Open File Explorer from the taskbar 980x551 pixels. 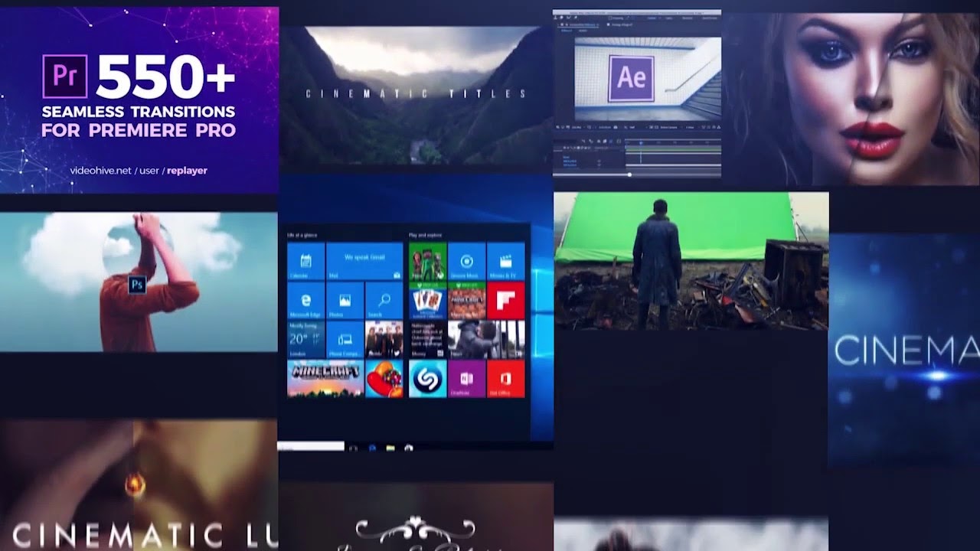390,448
